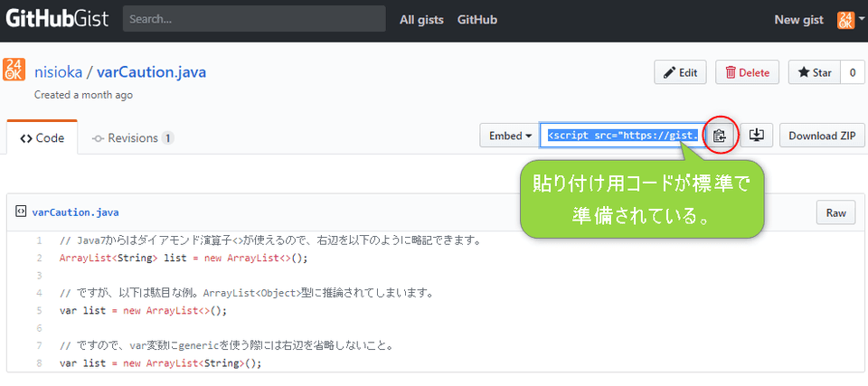Screen dimensions: 868x386
Task: Star this gist
Action: 814,73
